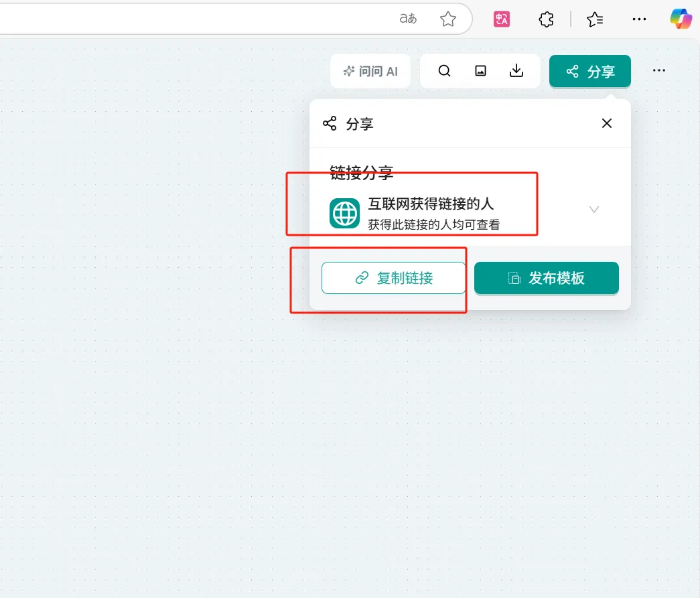The width and height of the screenshot is (700, 598).
Task: Toggle the green 分享 share button
Action: (590, 71)
